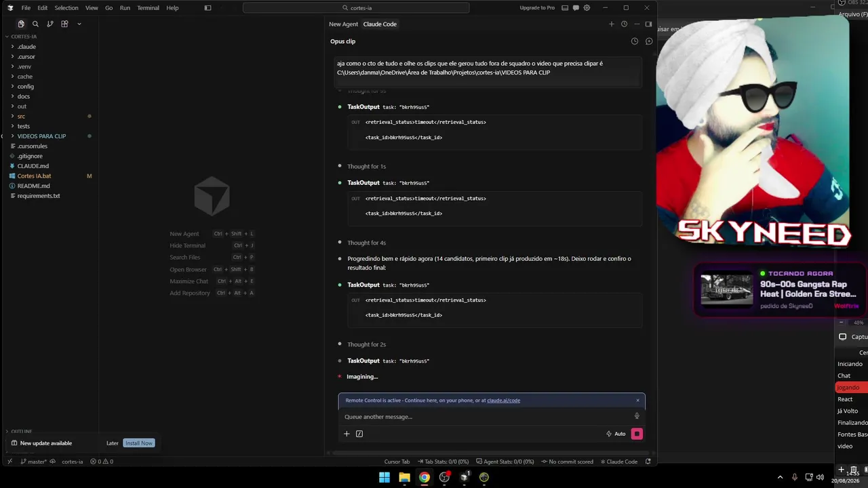Open the requirements.txt file
868x488 pixels.
pyautogui.click(x=39, y=196)
